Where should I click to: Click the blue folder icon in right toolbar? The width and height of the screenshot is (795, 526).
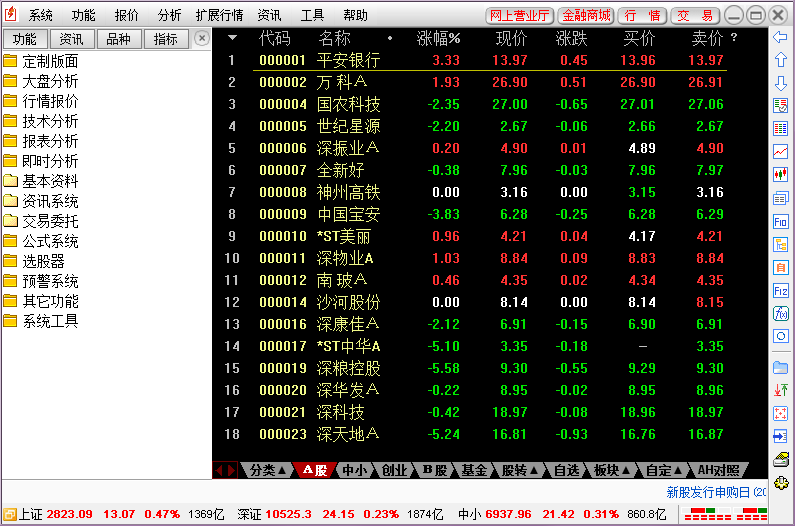pos(781,367)
